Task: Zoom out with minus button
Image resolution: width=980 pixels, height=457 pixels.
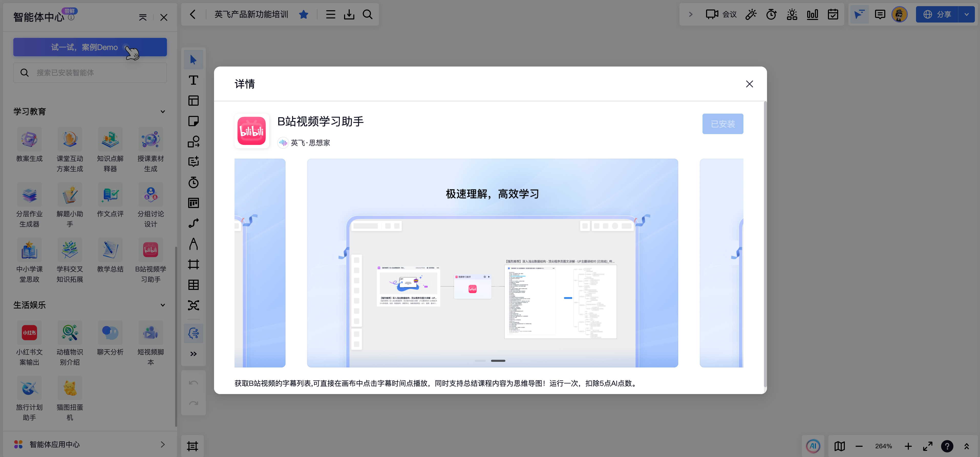Action: pyautogui.click(x=859, y=446)
